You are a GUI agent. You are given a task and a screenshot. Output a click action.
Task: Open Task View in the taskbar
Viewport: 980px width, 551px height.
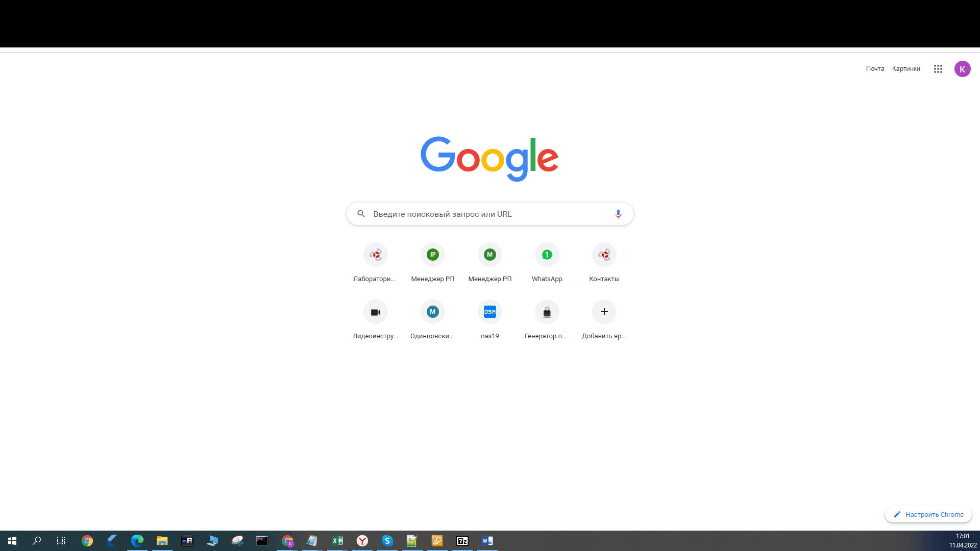click(61, 541)
